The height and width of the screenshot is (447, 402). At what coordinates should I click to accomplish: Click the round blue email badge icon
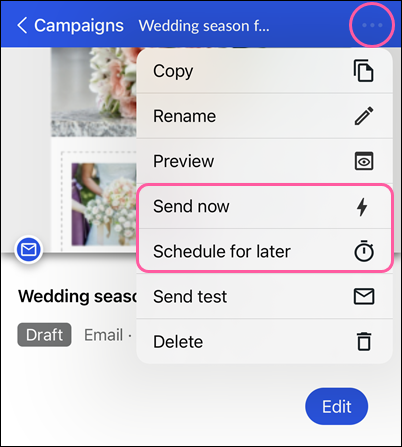coord(29,249)
